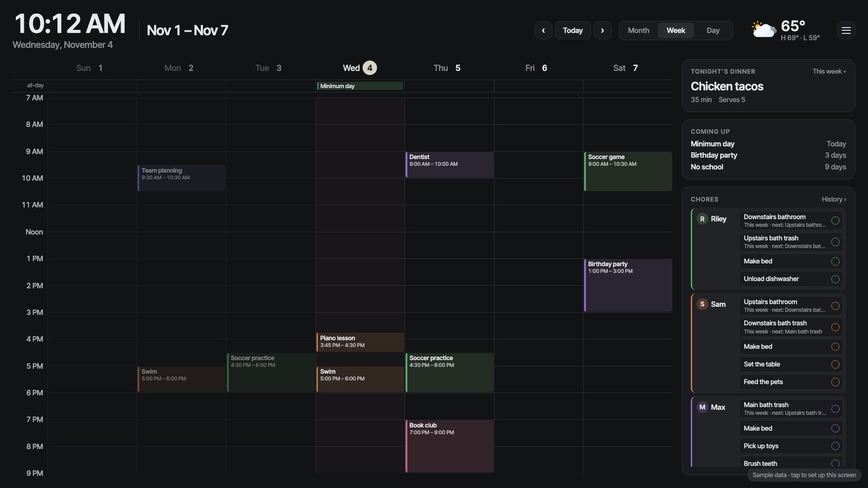Open Riley's avatar badge
868x488 pixels.
click(702, 219)
